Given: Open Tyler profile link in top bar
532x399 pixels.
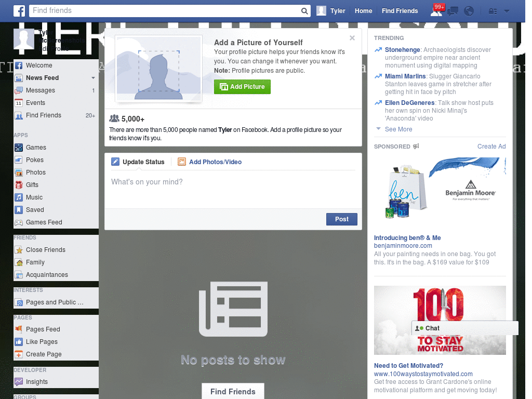Looking at the screenshot, I should tap(338, 11).
